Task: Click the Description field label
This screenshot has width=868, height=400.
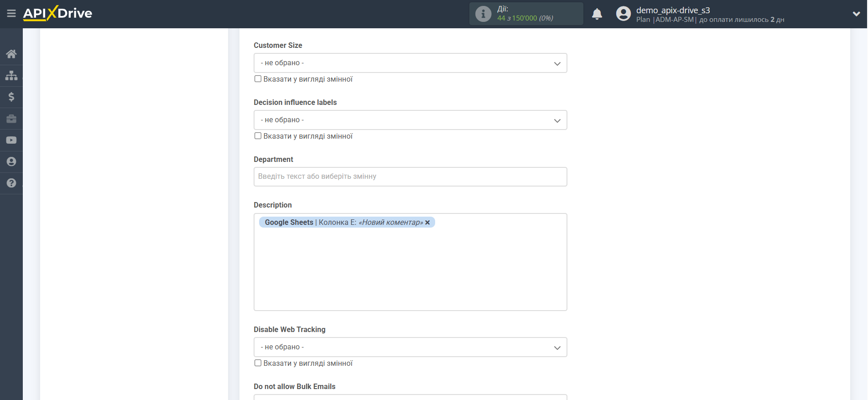Action: (x=272, y=205)
